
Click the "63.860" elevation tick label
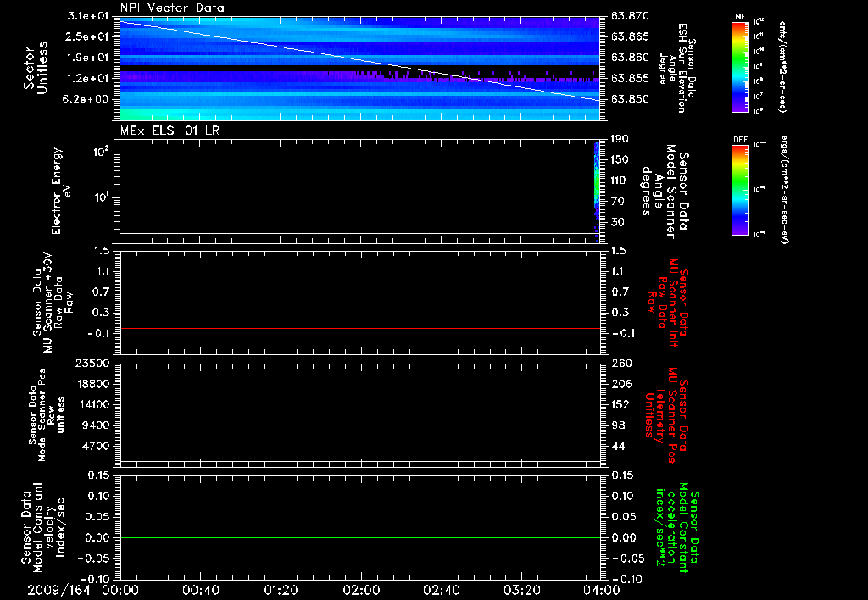click(630, 58)
